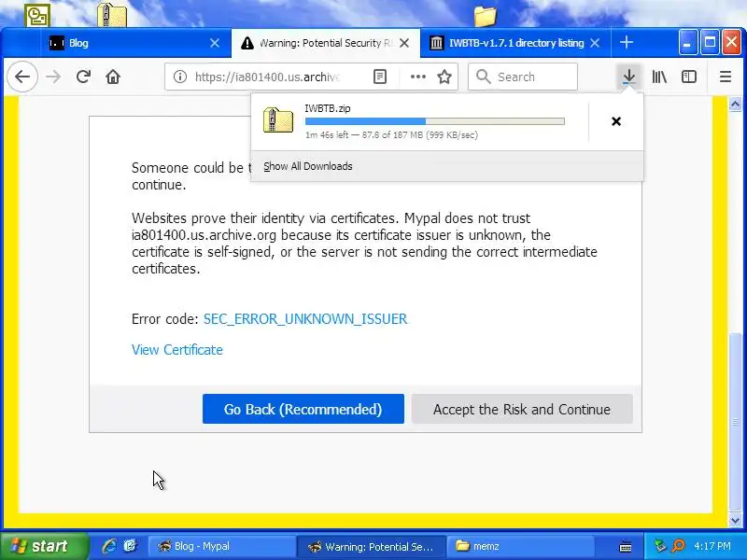Select Warning: Potential Se... taskbar button

371,546
